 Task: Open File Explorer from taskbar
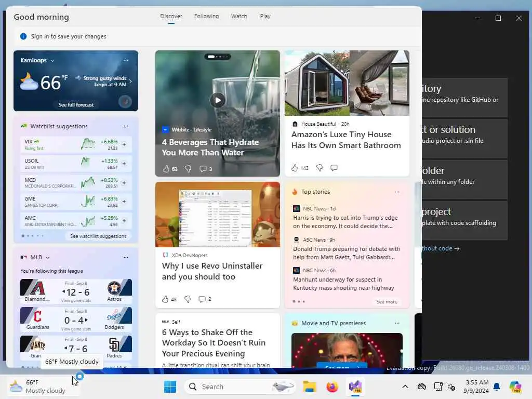(x=310, y=387)
